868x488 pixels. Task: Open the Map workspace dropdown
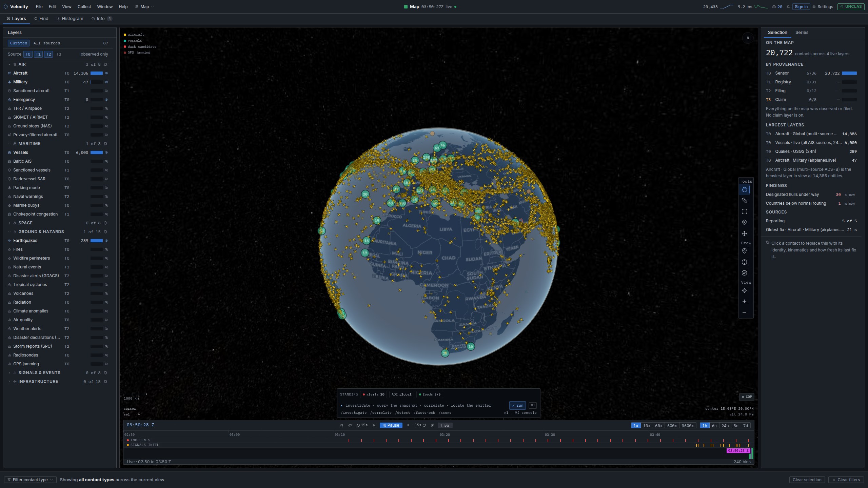(x=144, y=7)
